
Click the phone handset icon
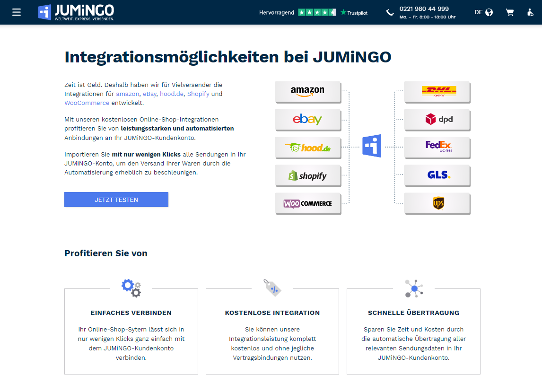coord(390,12)
